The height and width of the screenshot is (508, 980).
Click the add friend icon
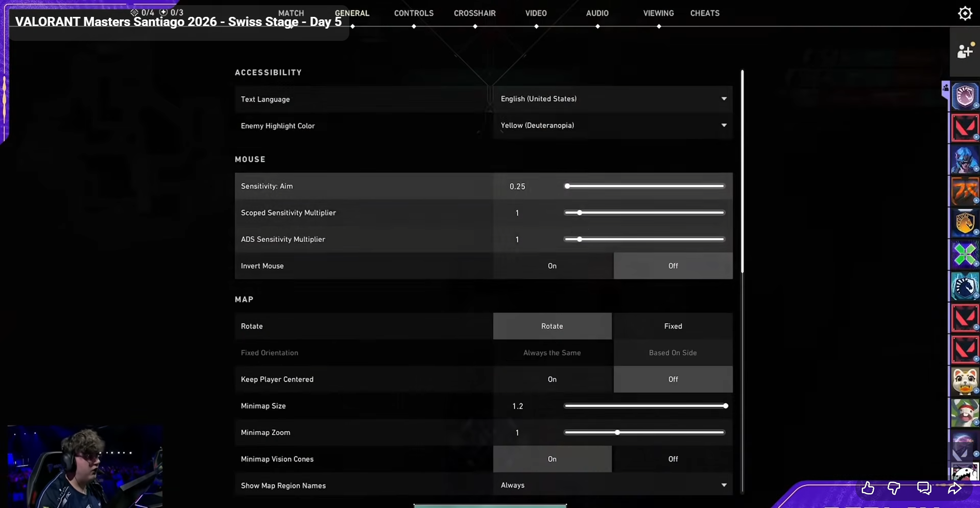coord(965,51)
